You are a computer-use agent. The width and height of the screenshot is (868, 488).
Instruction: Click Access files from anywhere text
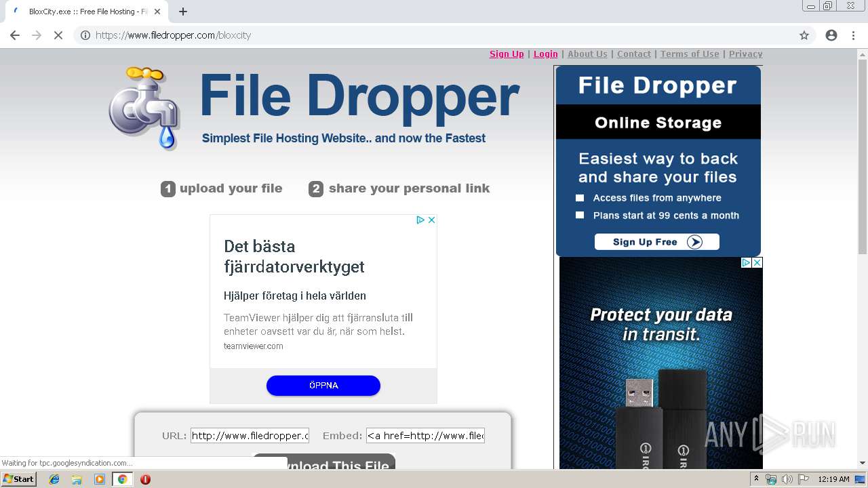[657, 198]
